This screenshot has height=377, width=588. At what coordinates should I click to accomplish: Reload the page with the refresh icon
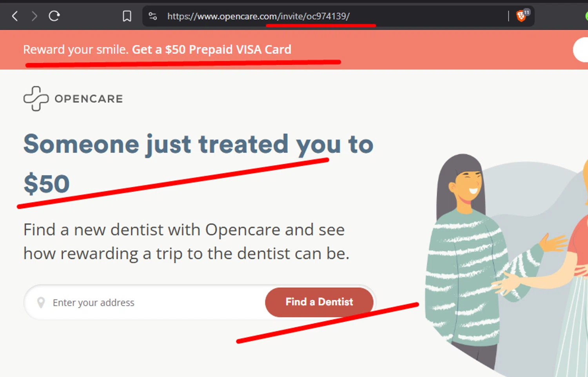point(54,16)
